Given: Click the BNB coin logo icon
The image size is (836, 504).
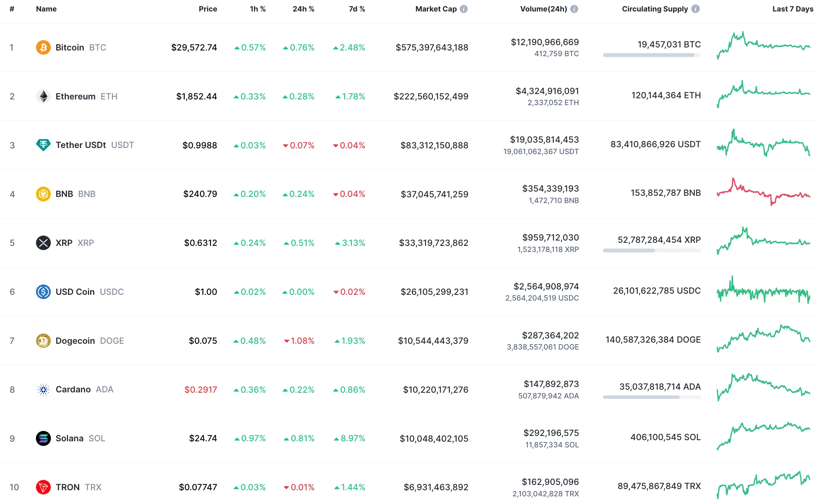Looking at the screenshot, I should click(44, 194).
